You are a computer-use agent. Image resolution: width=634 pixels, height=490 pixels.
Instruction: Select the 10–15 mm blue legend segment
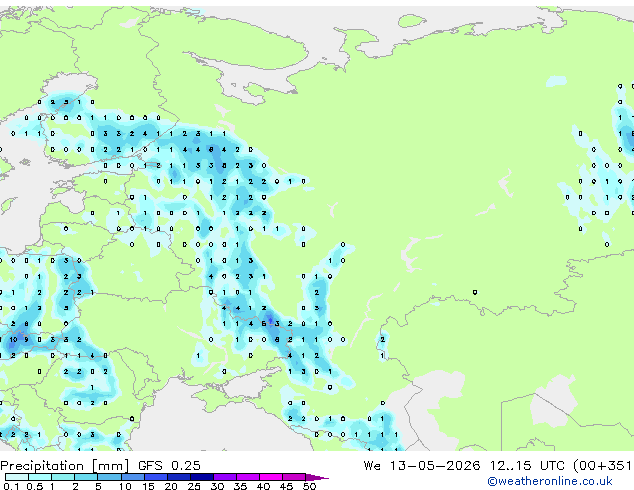[x=132, y=477]
